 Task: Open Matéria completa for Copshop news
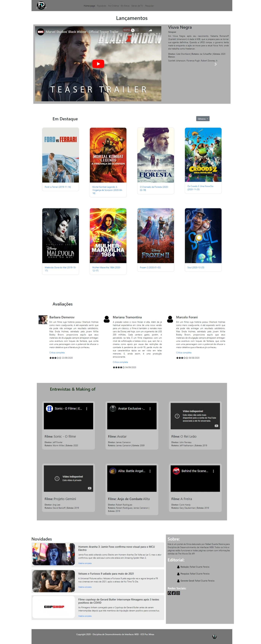pos(85,616)
